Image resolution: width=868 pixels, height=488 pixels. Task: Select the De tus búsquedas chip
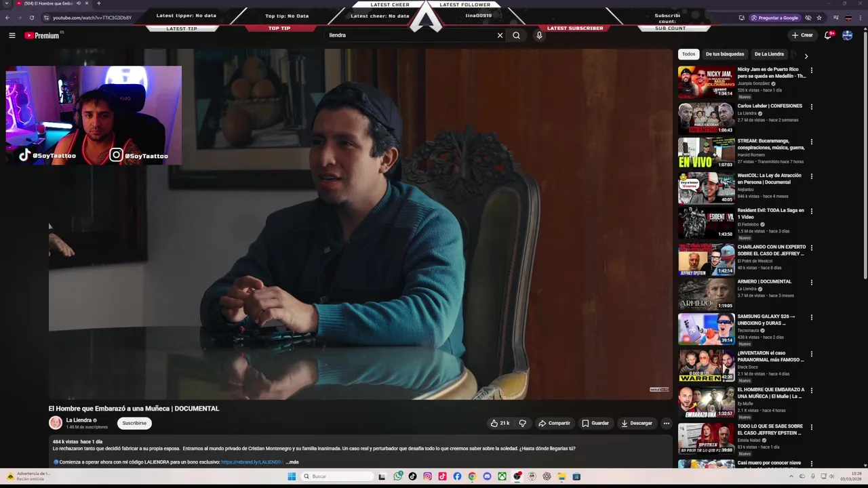click(725, 54)
